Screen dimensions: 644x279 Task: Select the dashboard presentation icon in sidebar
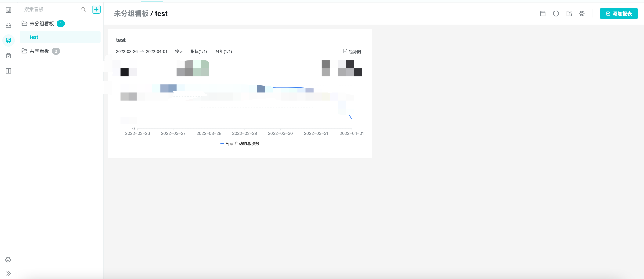pos(8,40)
